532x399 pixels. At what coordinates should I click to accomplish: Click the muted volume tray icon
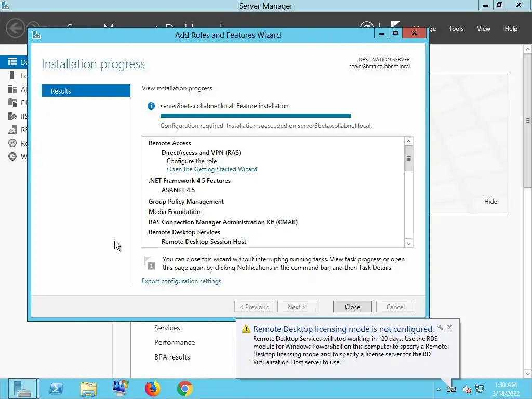[x=467, y=389]
